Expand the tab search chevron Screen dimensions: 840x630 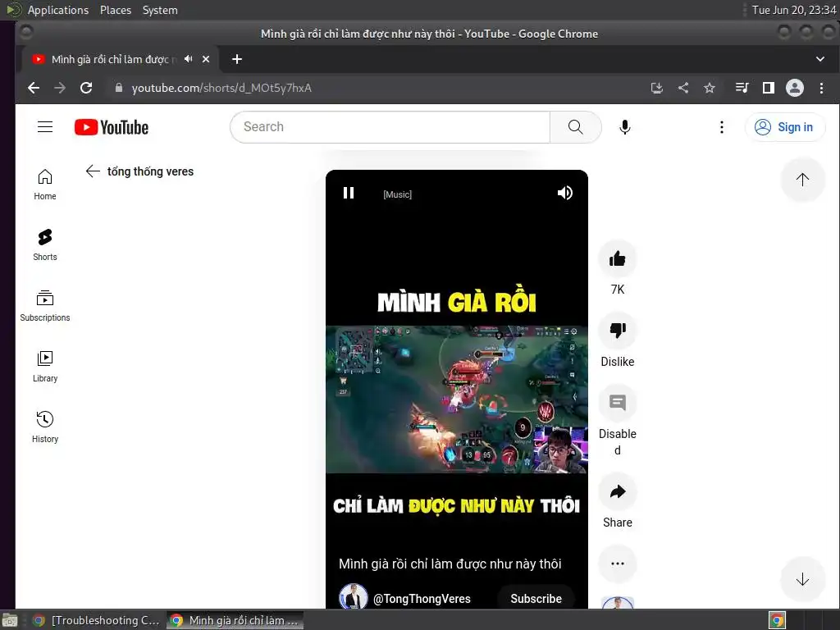[x=820, y=59]
